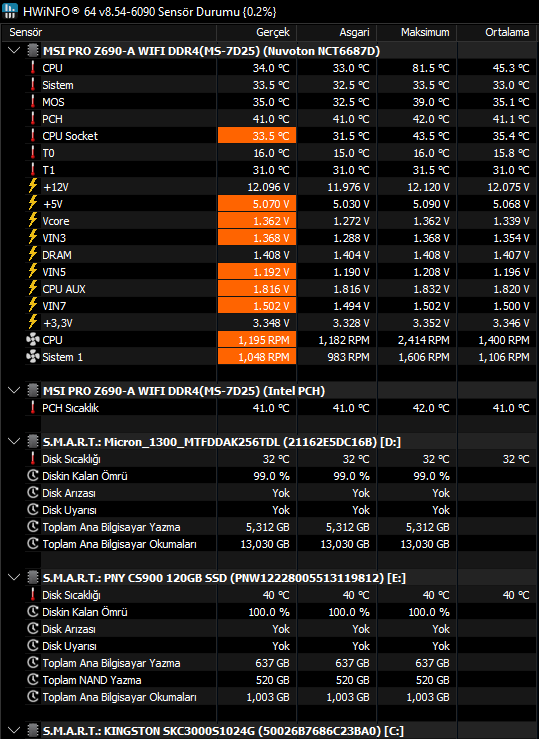Select the 2,414 RPM maximum value
The height and width of the screenshot is (739, 539).
pyautogui.click(x=424, y=340)
